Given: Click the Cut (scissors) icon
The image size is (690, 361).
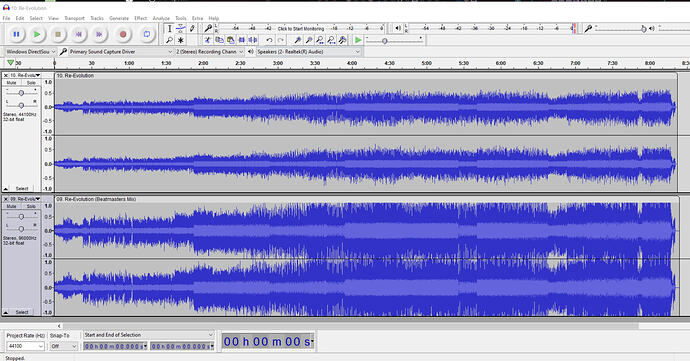Looking at the screenshot, I should (208, 40).
